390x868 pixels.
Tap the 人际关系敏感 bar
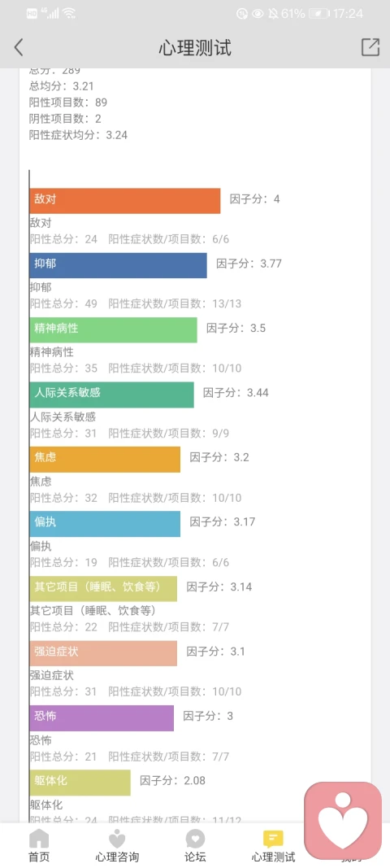(112, 395)
